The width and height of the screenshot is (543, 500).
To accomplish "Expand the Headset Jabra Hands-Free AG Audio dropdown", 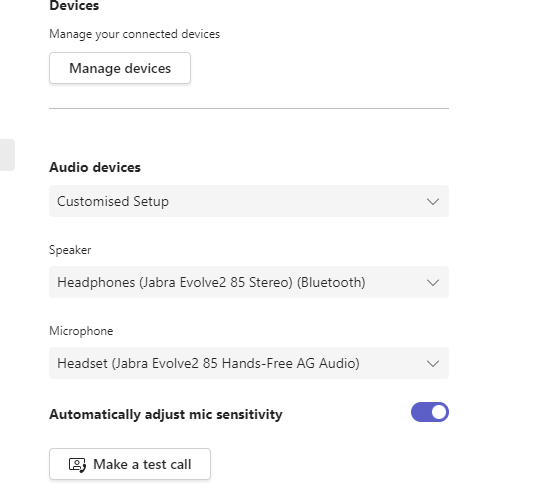I will 249,363.
